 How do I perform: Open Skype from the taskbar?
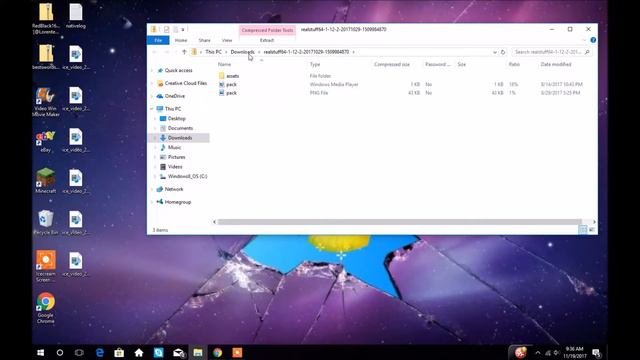pos(158,353)
